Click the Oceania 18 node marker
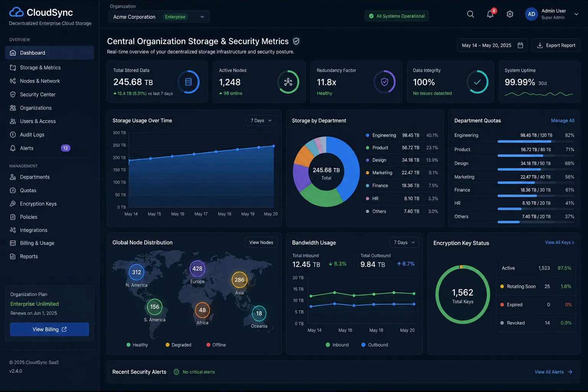Viewport: 588px width, 392px height. [x=259, y=314]
